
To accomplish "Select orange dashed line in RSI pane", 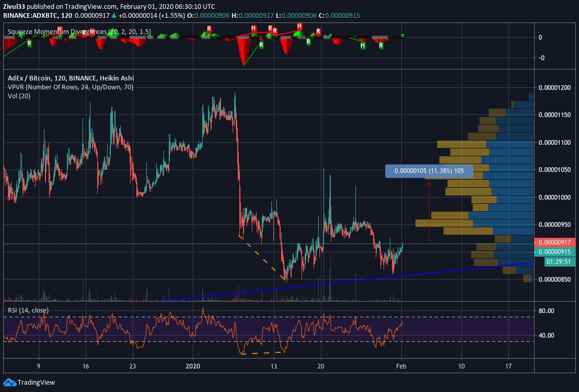I will pyautogui.click(x=262, y=353).
